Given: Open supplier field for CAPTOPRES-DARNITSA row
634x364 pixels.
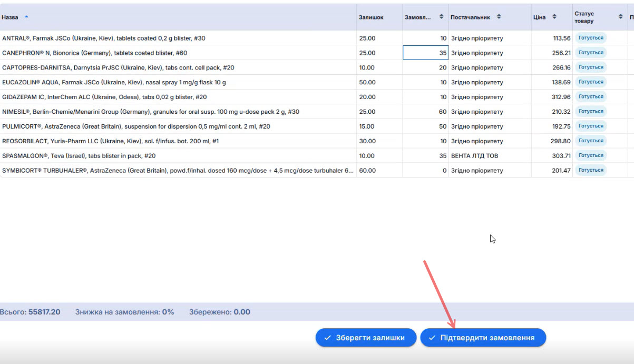Looking at the screenshot, I should point(490,67).
